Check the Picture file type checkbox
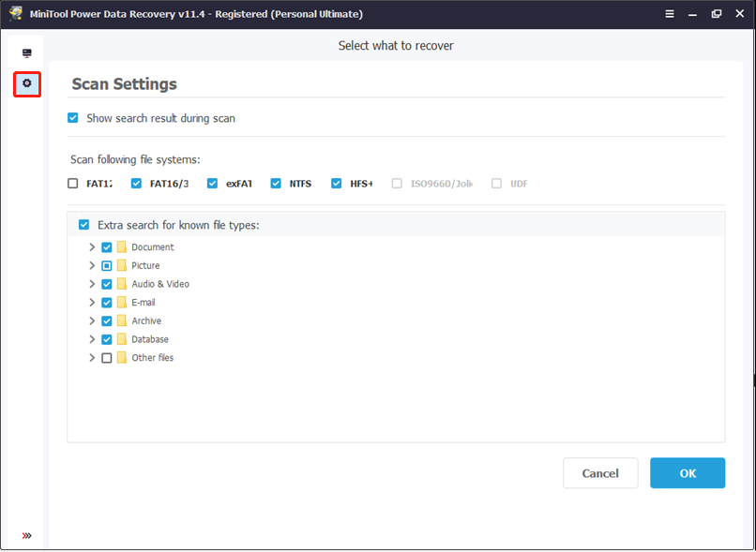This screenshot has width=756, height=552. point(107,266)
